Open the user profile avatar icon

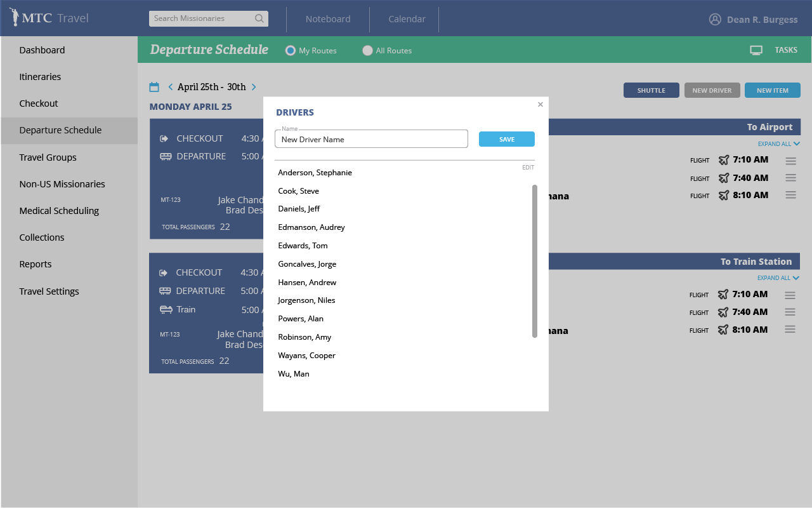tap(715, 19)
